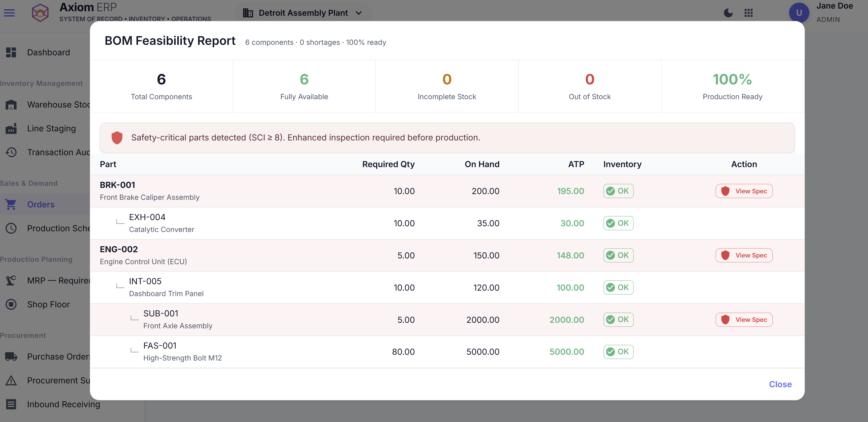View Spec for SUB-001 Front Axle

point(744,319)
